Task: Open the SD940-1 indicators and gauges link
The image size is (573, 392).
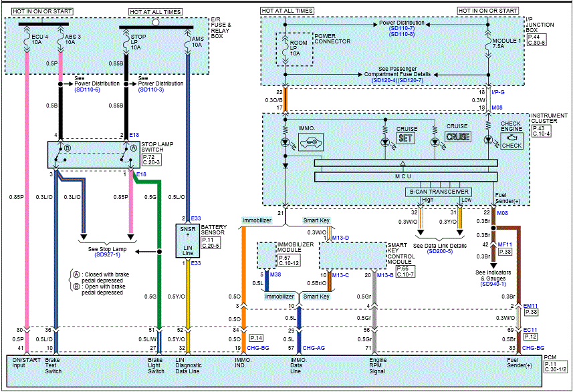Action: tap(495, 284)
